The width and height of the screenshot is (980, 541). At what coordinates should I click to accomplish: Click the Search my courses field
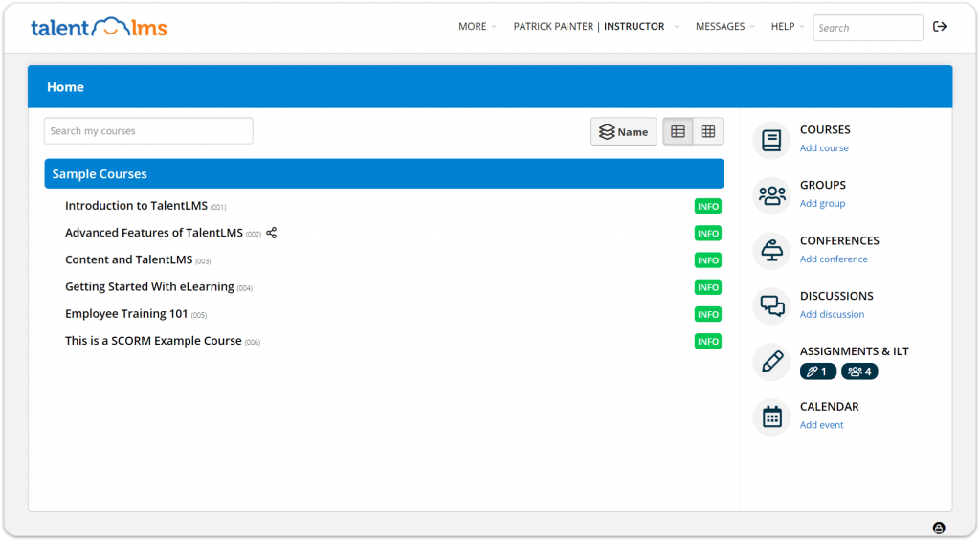tap(148, 131)
